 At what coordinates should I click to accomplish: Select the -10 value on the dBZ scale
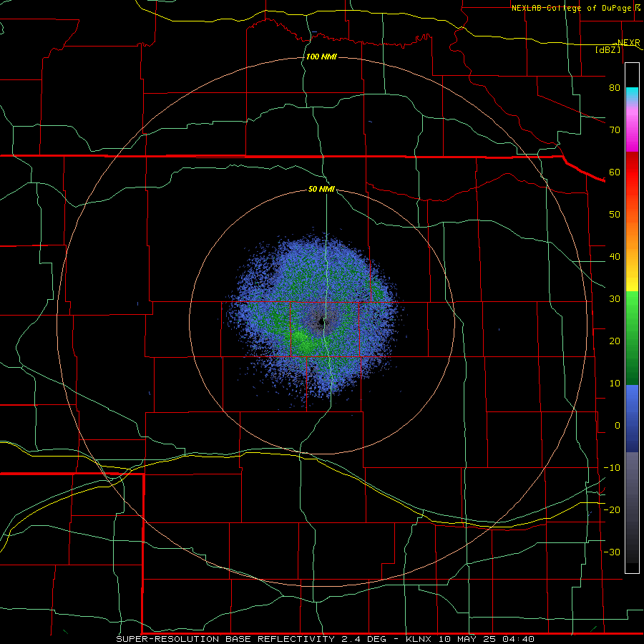pyautogui.click(x=612, y=468)
